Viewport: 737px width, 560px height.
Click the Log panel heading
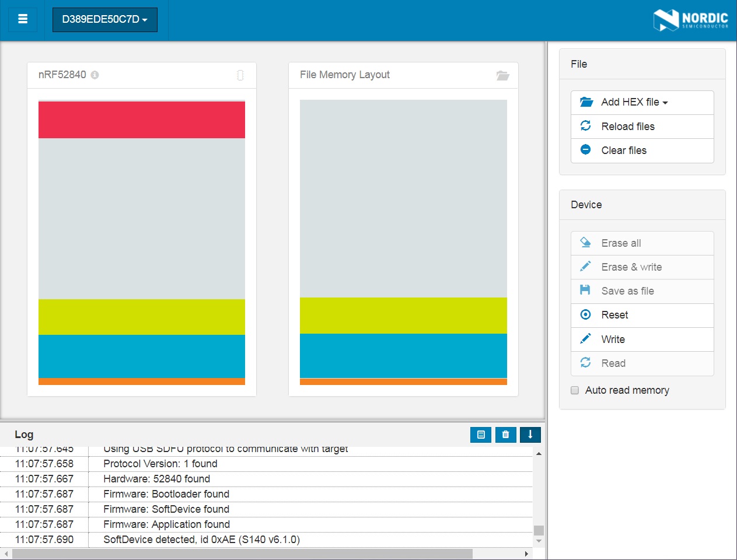coord(24,435)
